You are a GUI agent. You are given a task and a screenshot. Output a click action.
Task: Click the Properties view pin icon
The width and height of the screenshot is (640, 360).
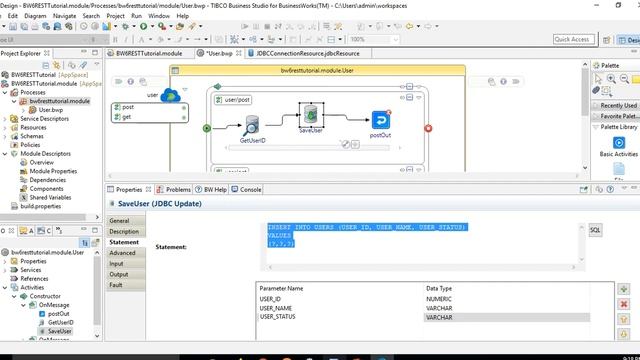click(584, 189)
